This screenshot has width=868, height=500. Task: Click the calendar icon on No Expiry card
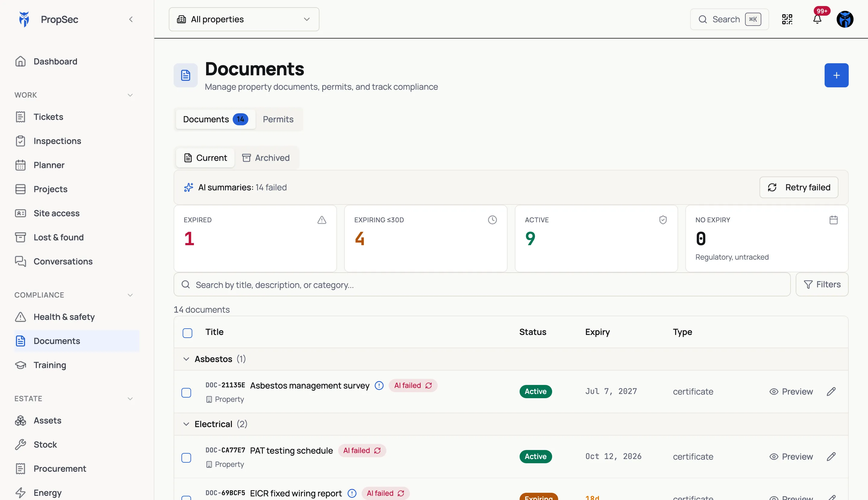pos(834,220)
